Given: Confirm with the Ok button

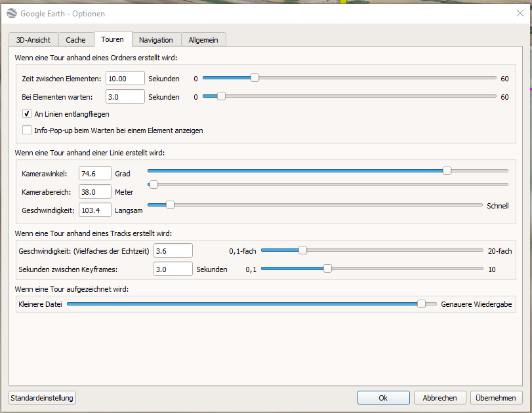Looking at the screenshot, I should [x=383, y=398].
